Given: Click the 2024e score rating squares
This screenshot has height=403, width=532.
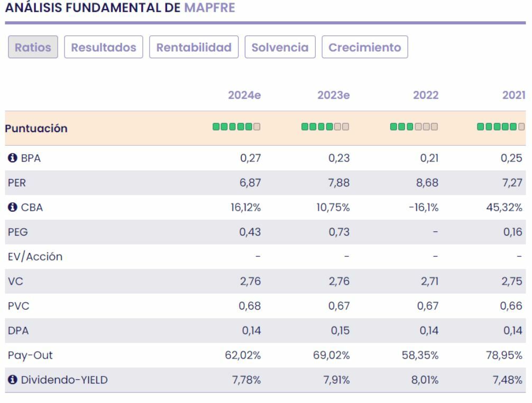Looking at the screenshot, I should 237,127.
